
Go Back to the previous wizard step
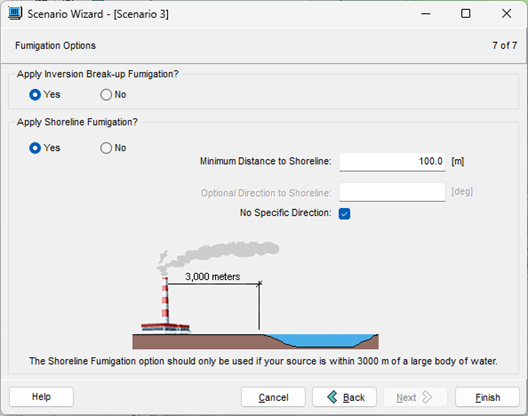pos(344,397)
